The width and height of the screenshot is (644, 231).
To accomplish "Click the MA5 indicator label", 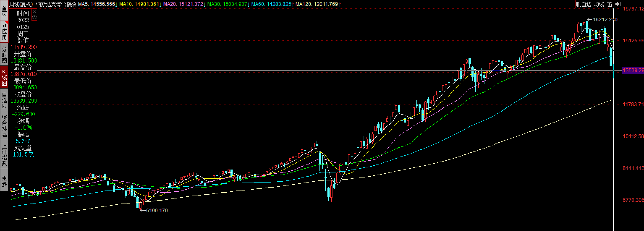I will pyautogui.click(x=96, y=4).
